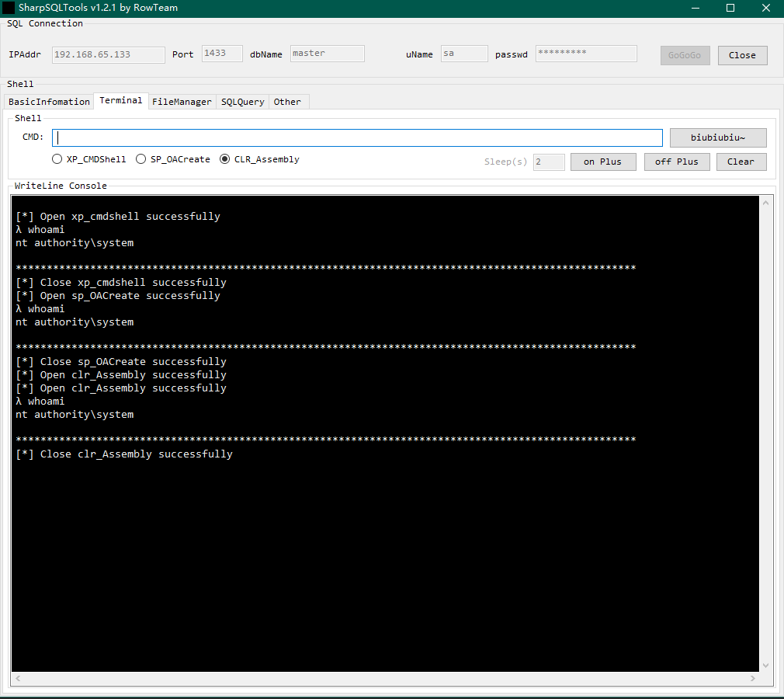Click the console vertical scrollbar down arrow
This screenshot has height=699, width=784.
[x=765, y=666]
